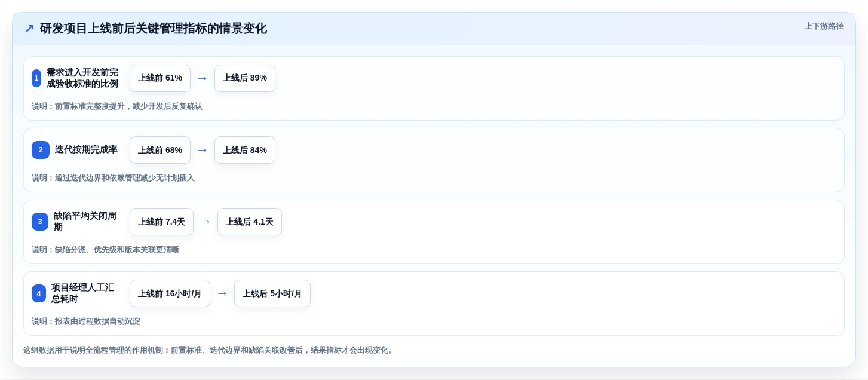Click the metric name 项目经理人工汇总耗时
Image resolution: width=868 pixels, height=380 pixels.
(83, 293)
